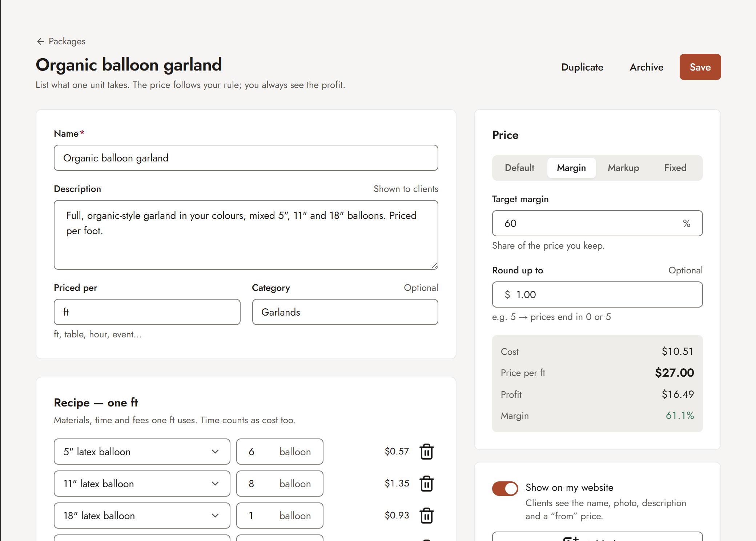Toggle Show on my website switch
The image size is (756, 541).
[505, 488]
